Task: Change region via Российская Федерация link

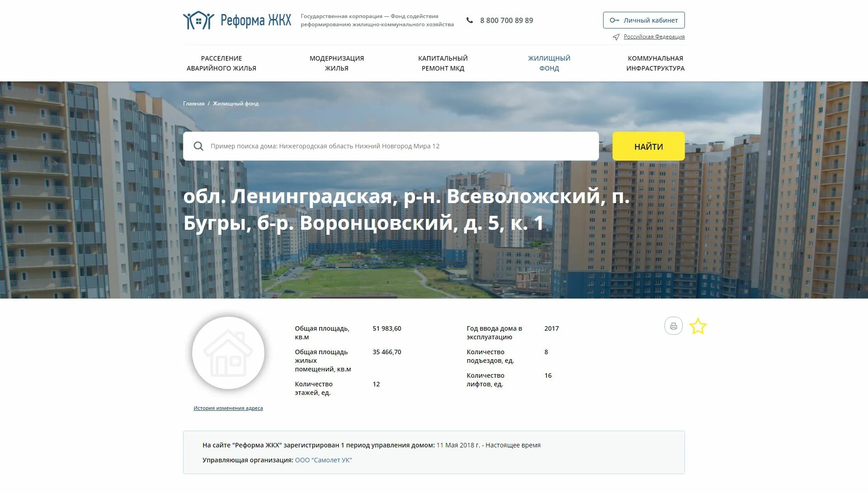Action: pyautogui.click(x=654, y=37)
